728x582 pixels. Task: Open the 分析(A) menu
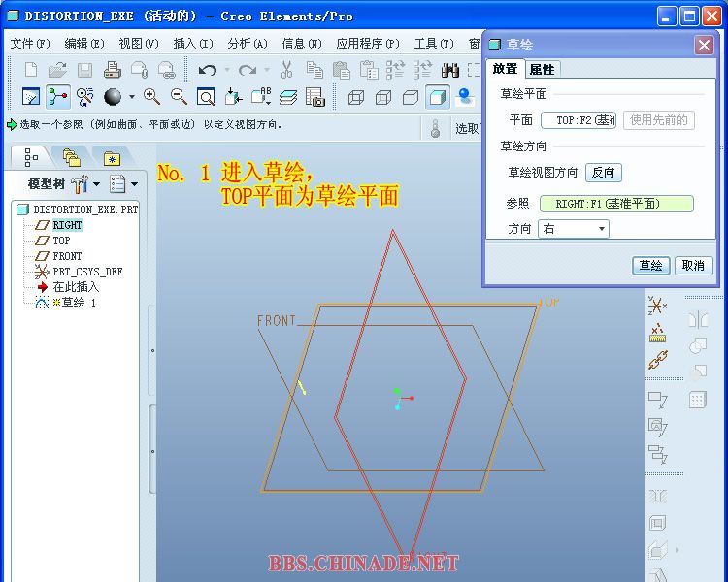coord(247,44)
